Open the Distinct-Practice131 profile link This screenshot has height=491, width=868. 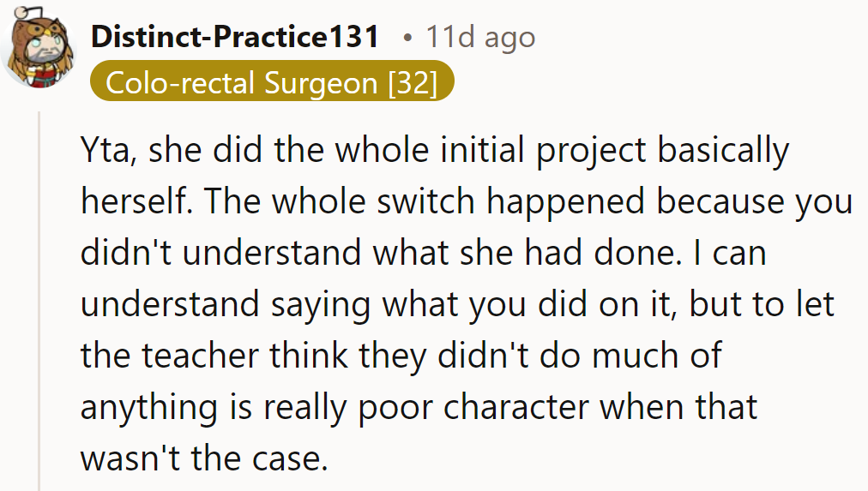235,37
